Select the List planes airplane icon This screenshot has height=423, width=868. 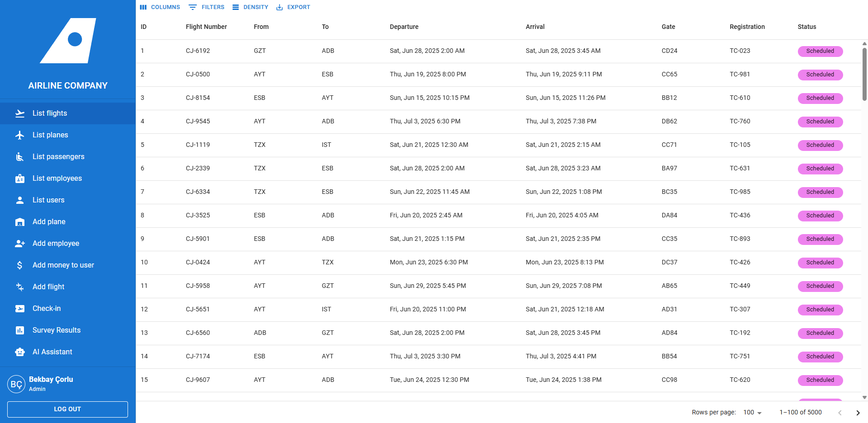[20, 135]
